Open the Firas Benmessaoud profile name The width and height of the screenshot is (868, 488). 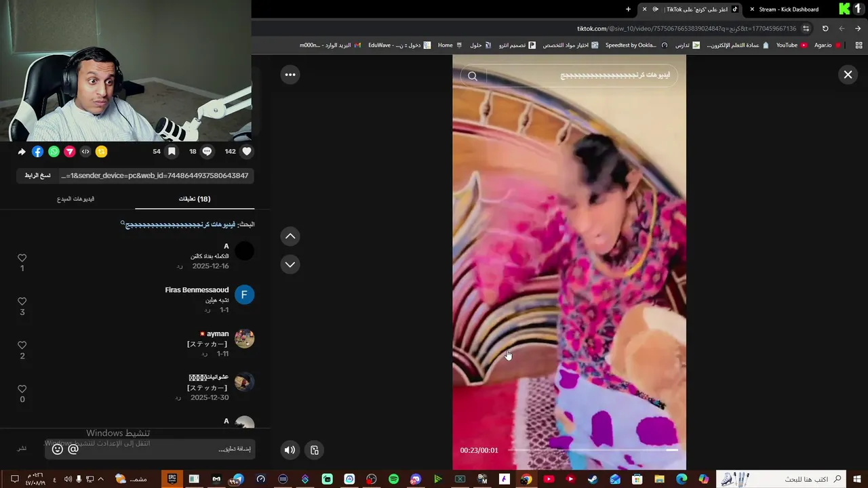[x=197, y=290]
